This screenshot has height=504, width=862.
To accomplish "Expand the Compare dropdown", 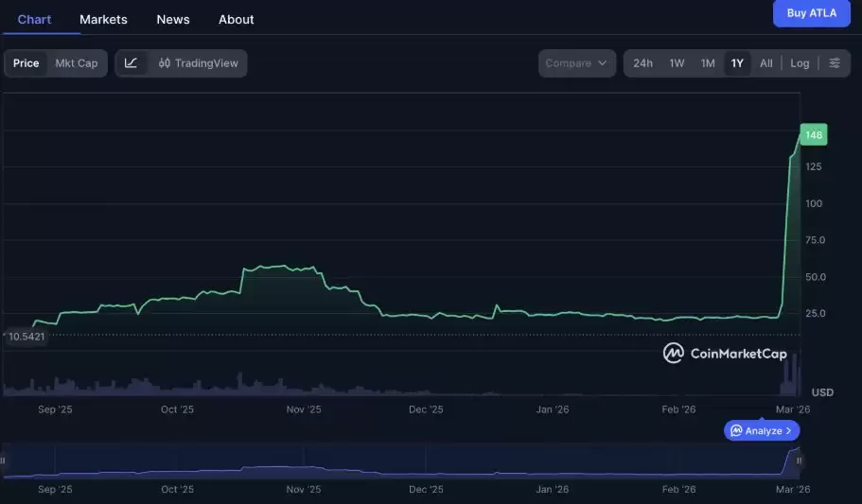I will coord(576,63).
